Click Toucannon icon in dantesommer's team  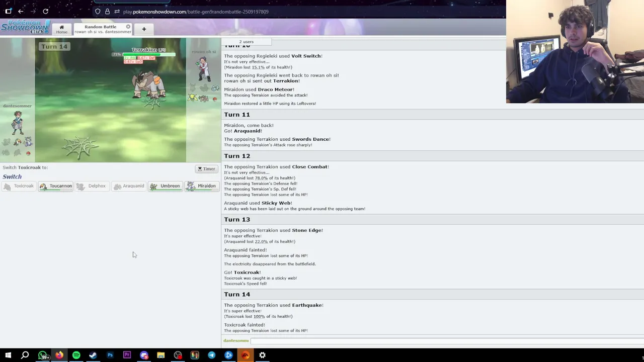click(18, 143)
